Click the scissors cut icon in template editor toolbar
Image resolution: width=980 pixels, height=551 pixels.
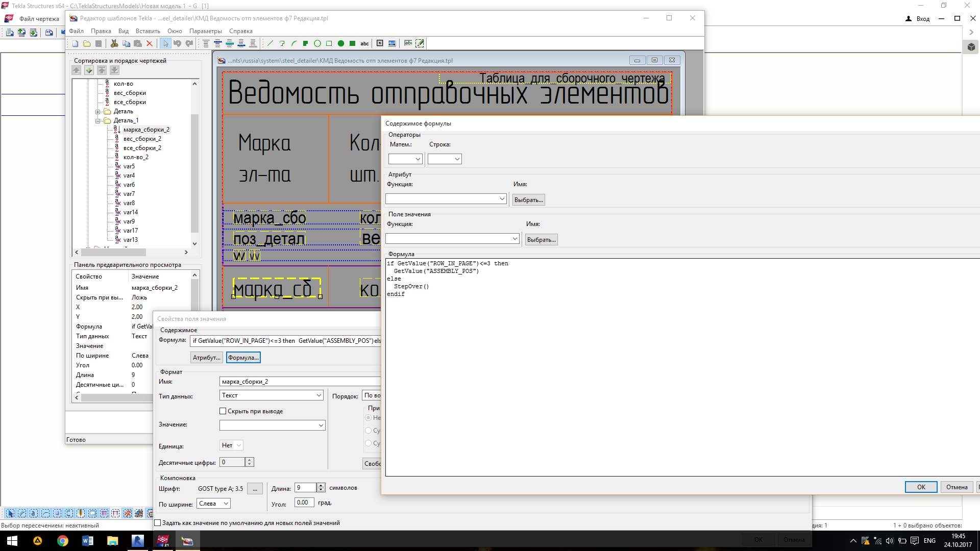click(x=114, y=43)
